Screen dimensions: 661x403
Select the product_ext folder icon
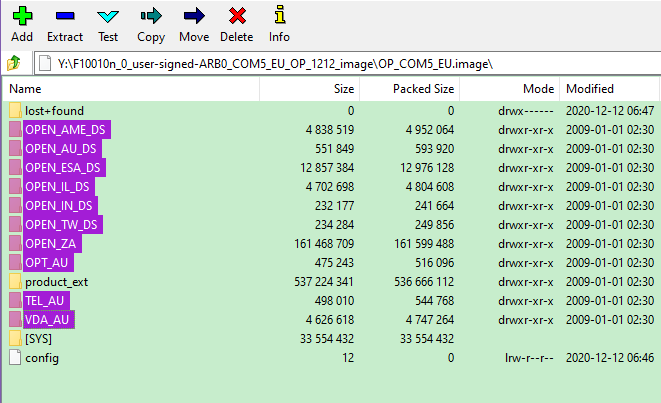click(15, 281)
